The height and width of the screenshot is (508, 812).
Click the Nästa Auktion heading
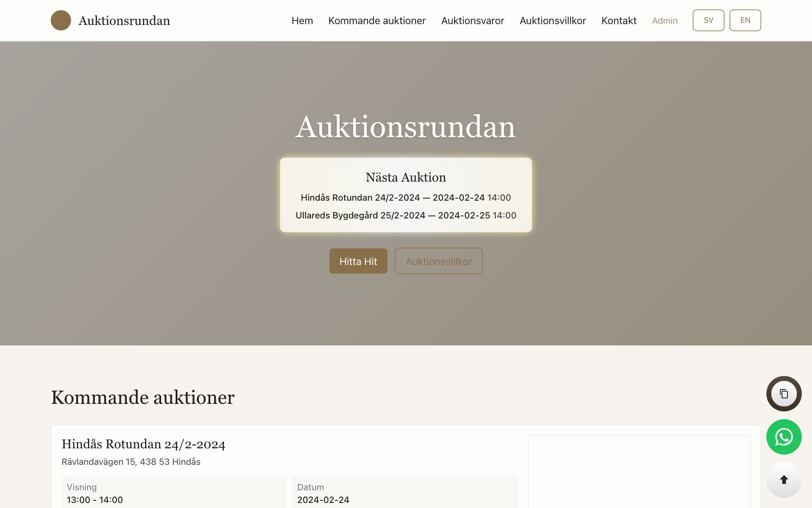(406, 177)
